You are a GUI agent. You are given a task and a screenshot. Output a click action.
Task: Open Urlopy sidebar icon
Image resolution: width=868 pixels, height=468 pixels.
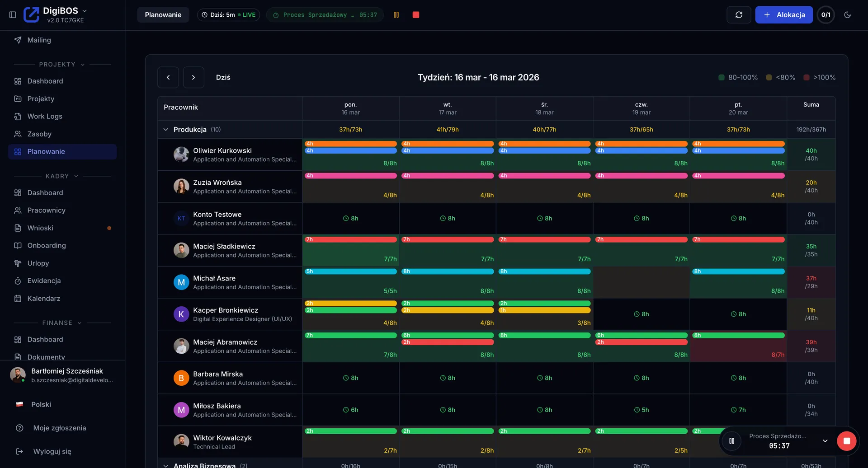(x=18, y=263)
